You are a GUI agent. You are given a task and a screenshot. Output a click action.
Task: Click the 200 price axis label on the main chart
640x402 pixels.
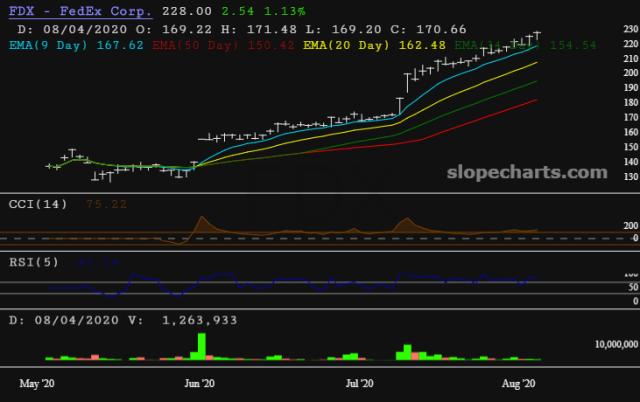631,73
